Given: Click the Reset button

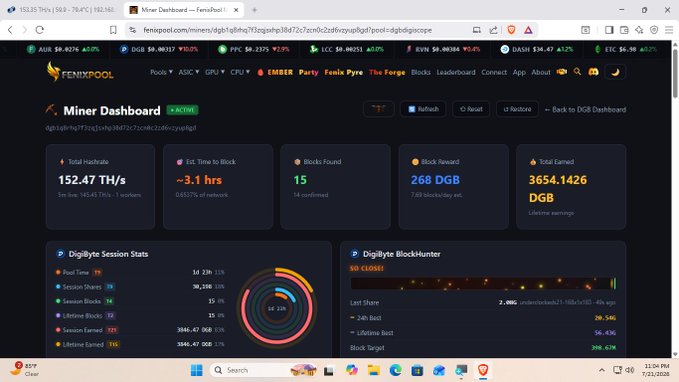Looking at the screenshot, I should [x=471, y=109].
